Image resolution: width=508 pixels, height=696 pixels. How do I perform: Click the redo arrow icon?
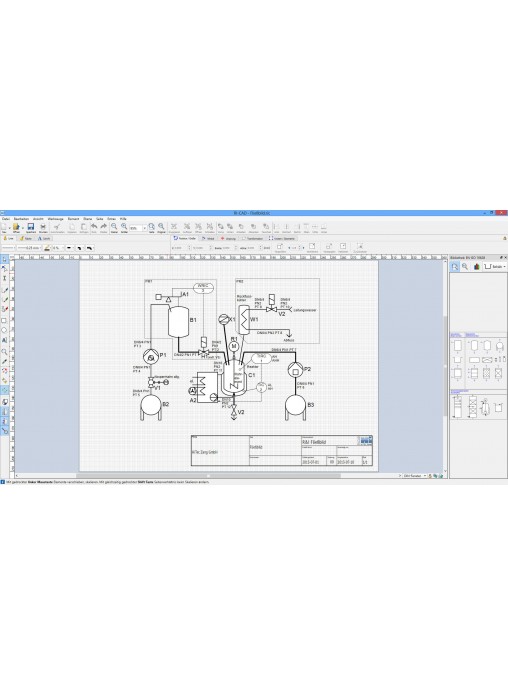coord(103,227)
